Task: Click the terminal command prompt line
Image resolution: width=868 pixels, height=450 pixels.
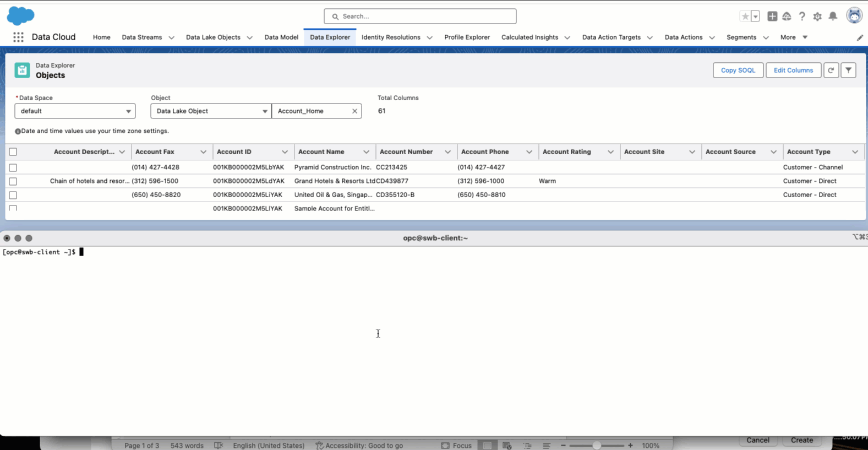Action: (x=43, y=252)
